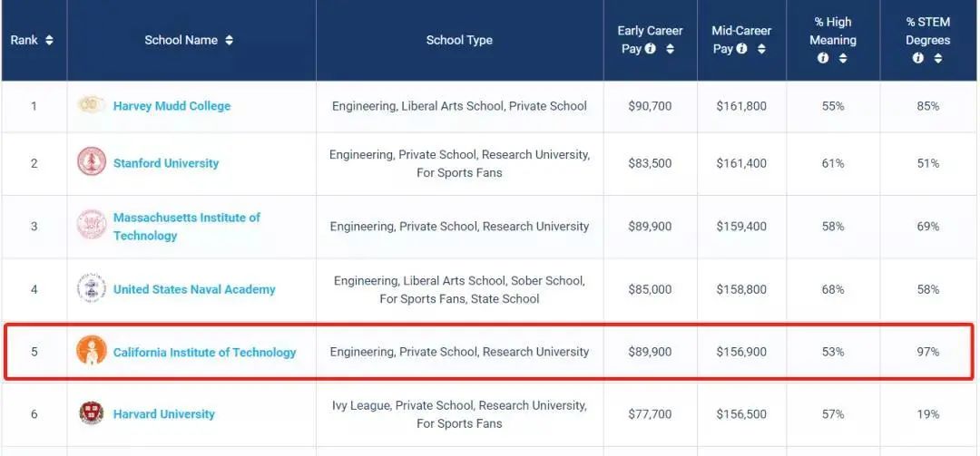Image resolution: width=980 pixels, height=456 pixels.
Task: Click the Mid-Career Pay info icon
Action: click(741, 49)
